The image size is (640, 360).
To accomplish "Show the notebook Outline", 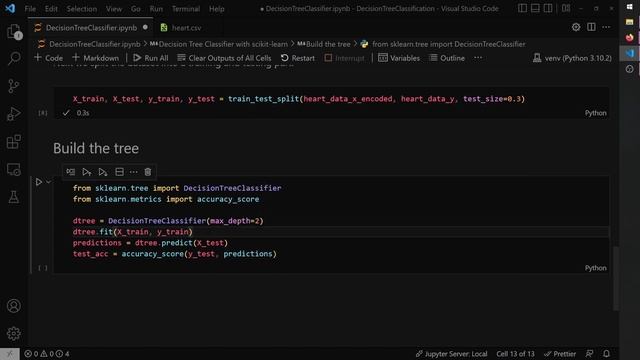I will point(447,58).
